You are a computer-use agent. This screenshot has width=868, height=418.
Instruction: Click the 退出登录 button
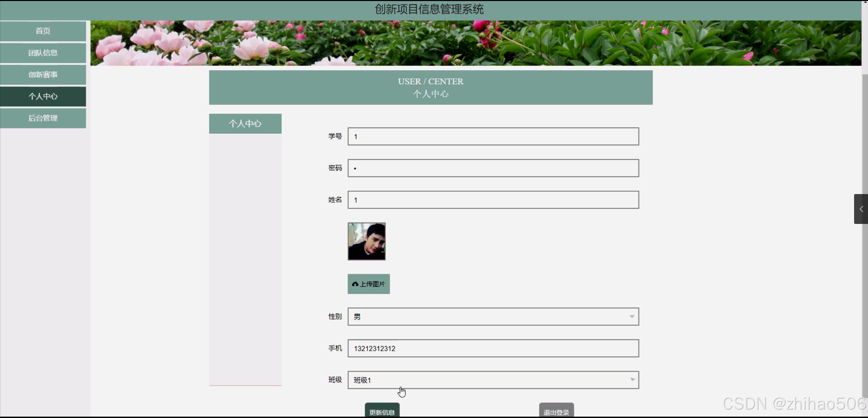coord(556,411)
